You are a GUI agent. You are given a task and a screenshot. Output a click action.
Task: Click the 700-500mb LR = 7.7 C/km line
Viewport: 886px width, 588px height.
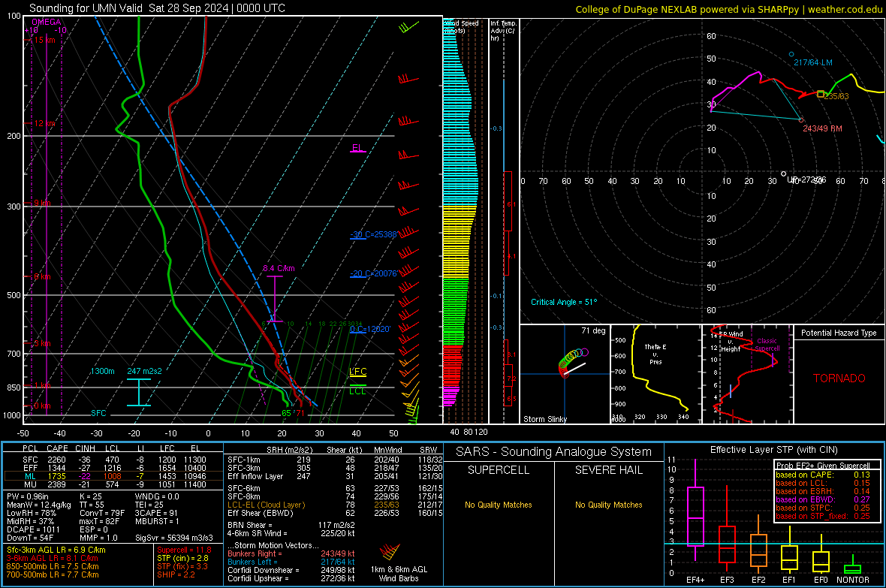[x=53, y=574]
